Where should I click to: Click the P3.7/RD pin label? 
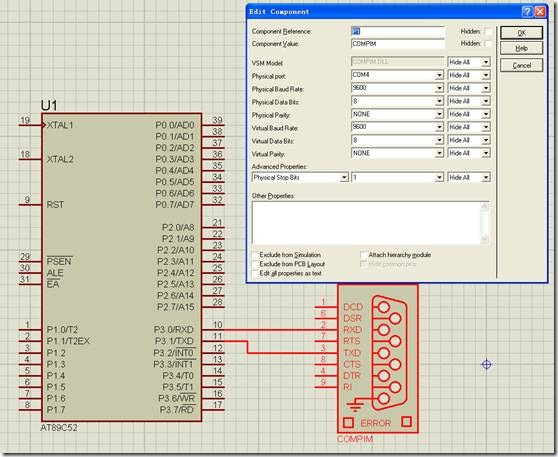[x=177, y=410]
